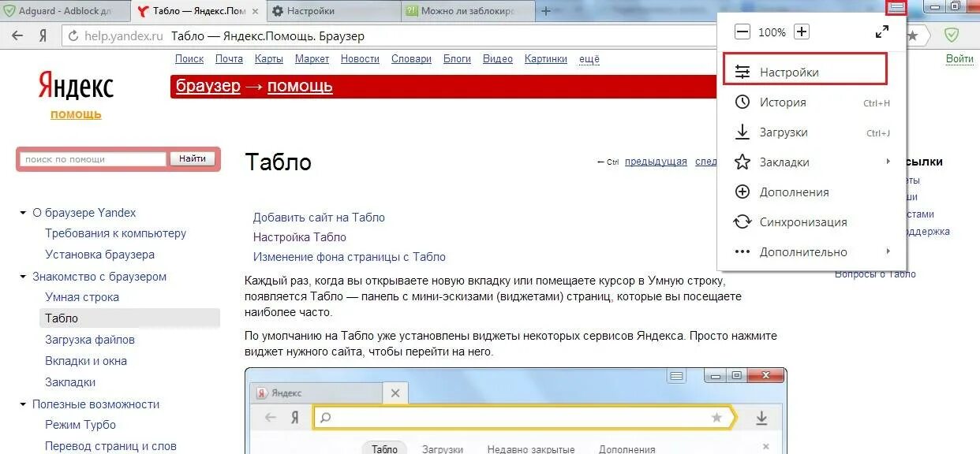Click the Настройки sliders icon in the menu

pos(742,72)
